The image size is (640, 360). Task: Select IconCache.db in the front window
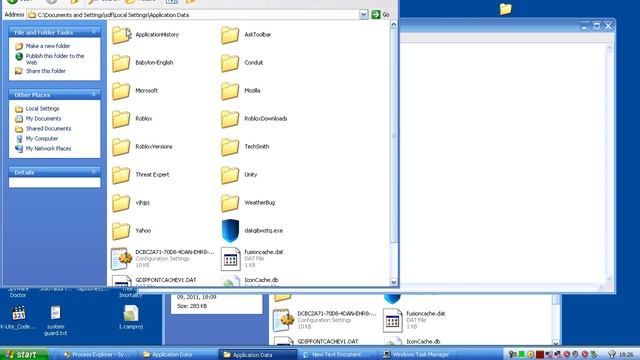[250, 281]
